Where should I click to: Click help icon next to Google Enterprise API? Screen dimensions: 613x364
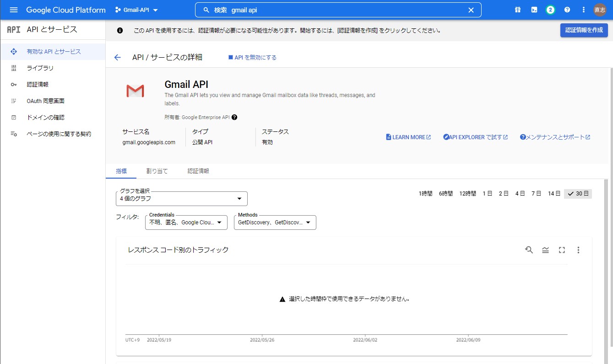pyautogui.click(x=234, y=117)
